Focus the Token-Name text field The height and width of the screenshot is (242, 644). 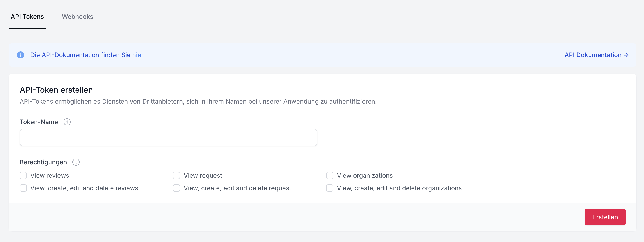168,138
